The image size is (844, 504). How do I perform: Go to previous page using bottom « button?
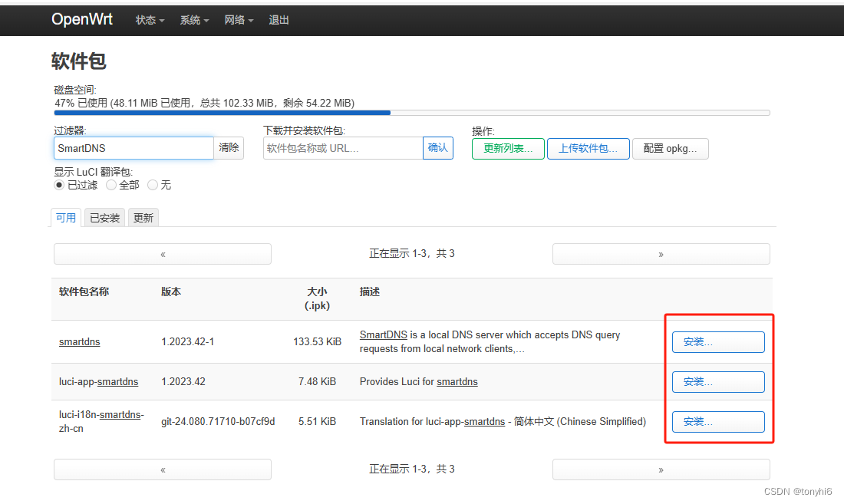click(x=163, y=469)
